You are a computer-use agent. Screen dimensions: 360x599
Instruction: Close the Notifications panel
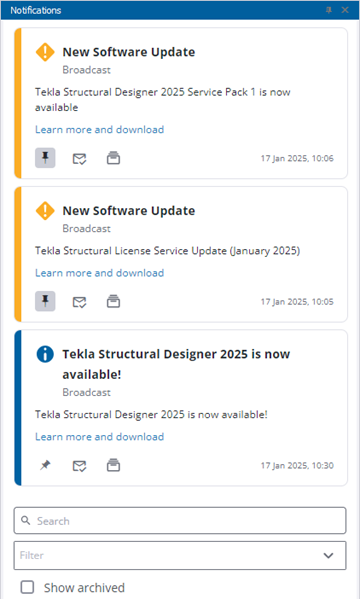click(345, 10)
